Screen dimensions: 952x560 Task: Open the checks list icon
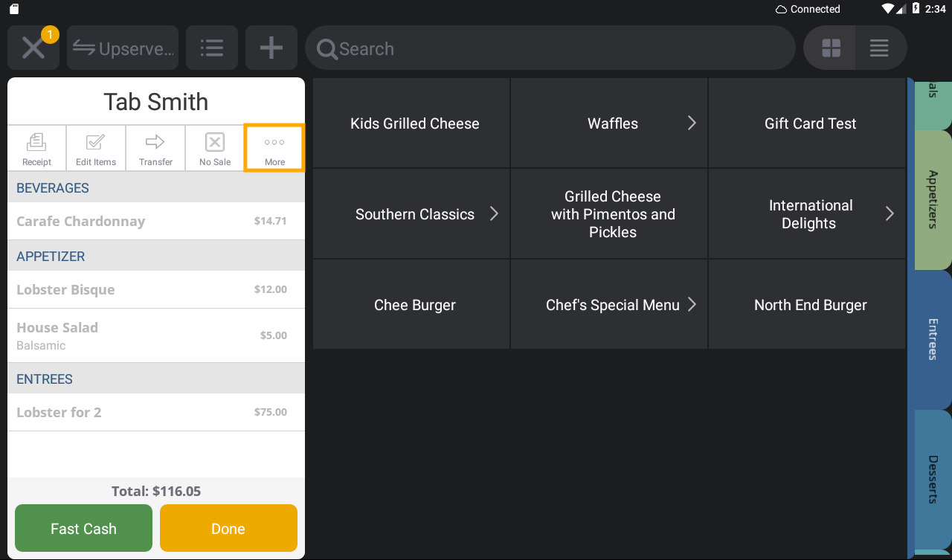(x=212, y=48)
